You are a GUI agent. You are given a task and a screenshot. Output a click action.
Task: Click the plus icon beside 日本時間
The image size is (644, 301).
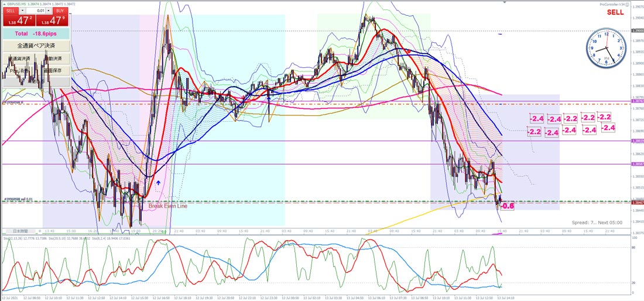click(40, 231)
